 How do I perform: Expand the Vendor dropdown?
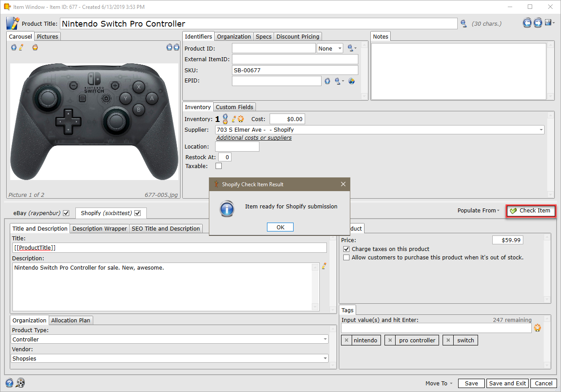point(326,358)
